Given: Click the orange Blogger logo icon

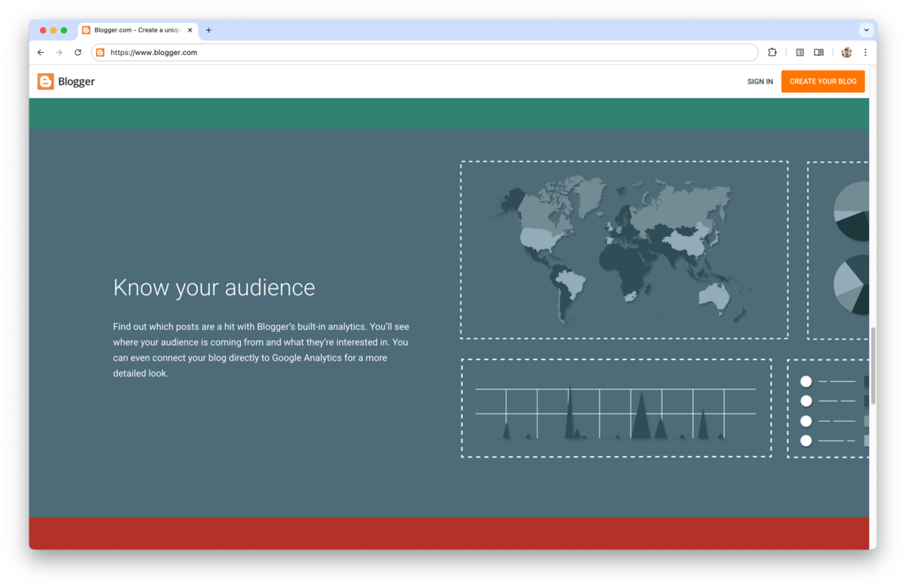Looking at the screenshot, I should pyautogui.click(x=45, y=81).
